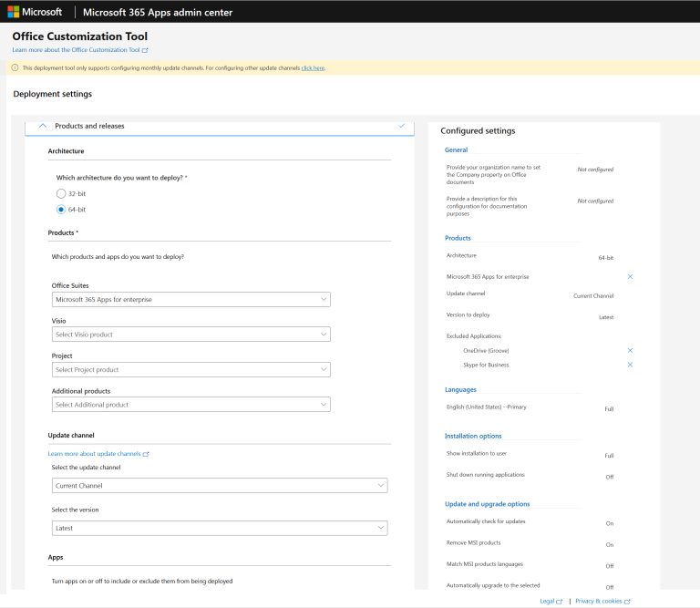Click the checkmark on Products and releases header
Viewport: 700px width, 608px height.
(402, 126)
